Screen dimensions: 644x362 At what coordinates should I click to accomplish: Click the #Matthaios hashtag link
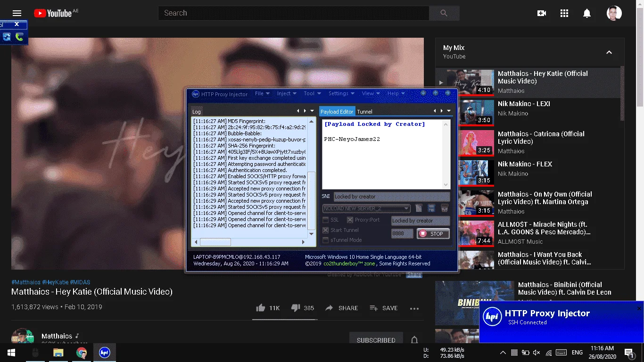click(26, 282)
